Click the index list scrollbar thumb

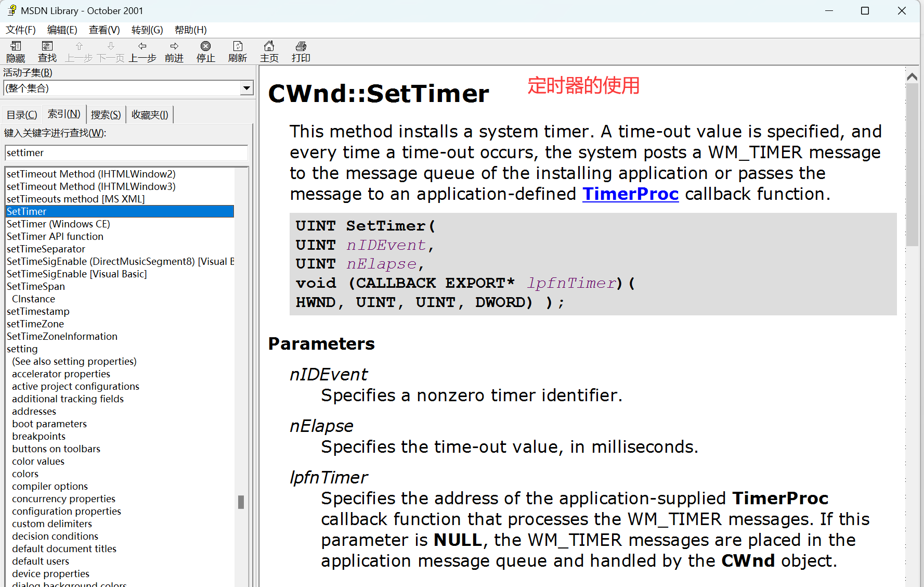tap(241, 502)
